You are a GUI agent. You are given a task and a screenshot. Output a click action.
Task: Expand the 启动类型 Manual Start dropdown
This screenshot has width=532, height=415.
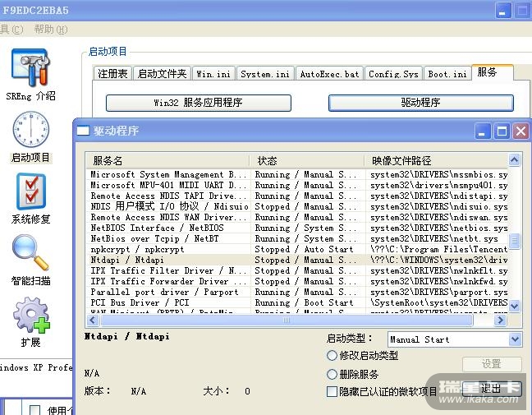tap(515, 339)
